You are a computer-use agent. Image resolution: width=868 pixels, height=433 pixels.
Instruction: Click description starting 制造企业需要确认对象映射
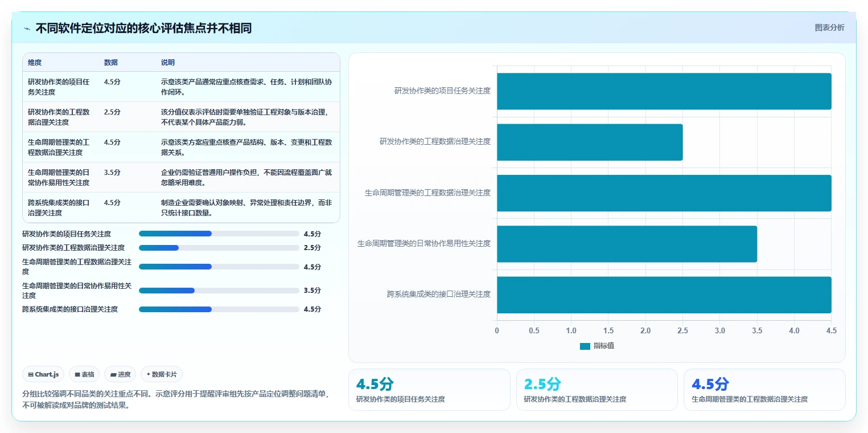(x=246, y=207)
